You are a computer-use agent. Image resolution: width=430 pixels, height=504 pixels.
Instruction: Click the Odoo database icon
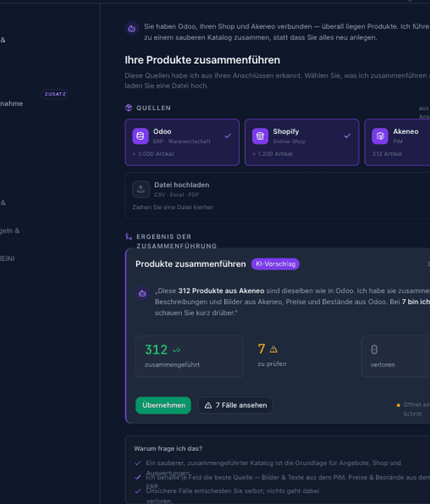click(x=140, y=136)
